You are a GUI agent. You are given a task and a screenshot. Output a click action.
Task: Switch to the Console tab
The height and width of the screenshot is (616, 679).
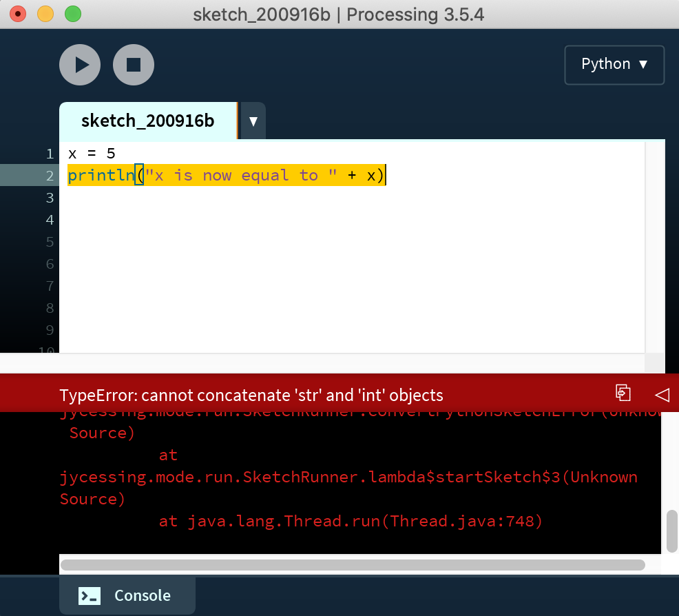click(x=127, y=595)
